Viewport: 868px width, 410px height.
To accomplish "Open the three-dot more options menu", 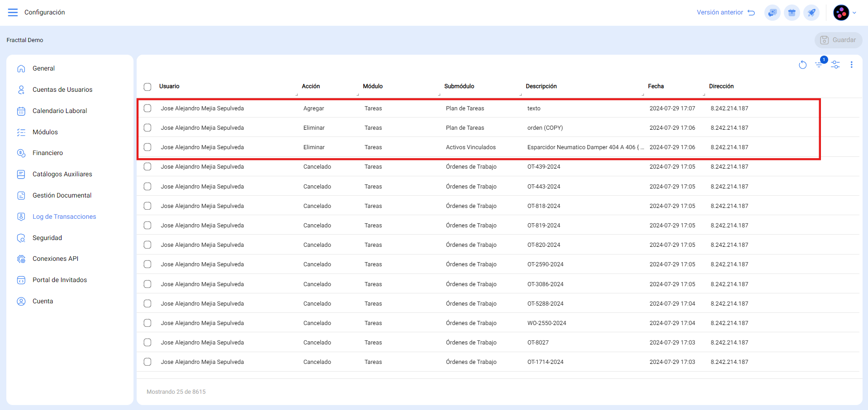I will point(851,65).
